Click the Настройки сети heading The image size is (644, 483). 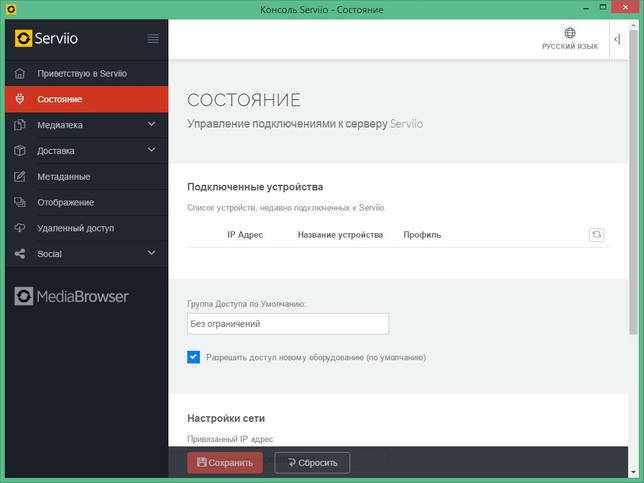coord(226,419)
